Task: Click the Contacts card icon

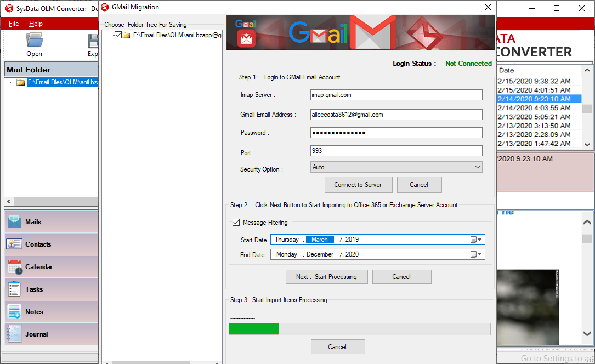Action: tap(14, 244)
